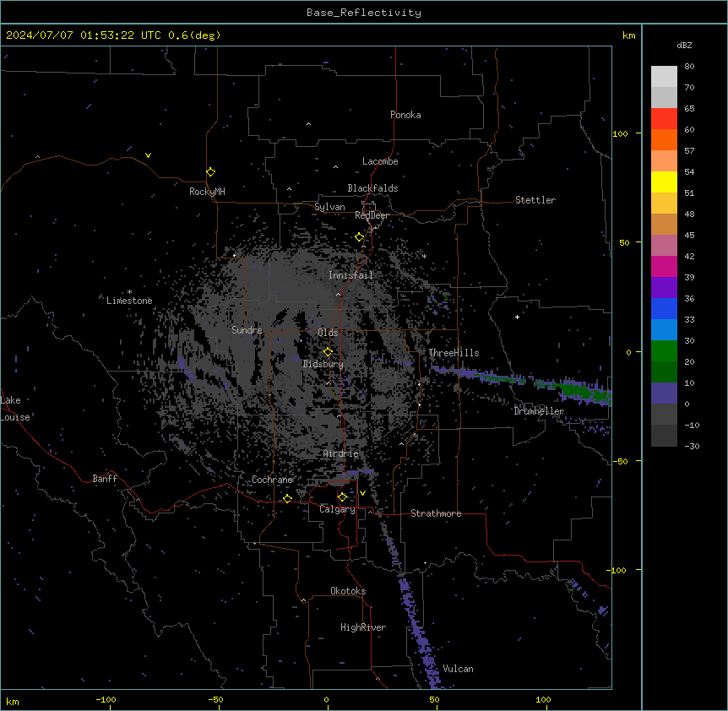
Task: Click the km label at top right
Action: pos(628,35)
